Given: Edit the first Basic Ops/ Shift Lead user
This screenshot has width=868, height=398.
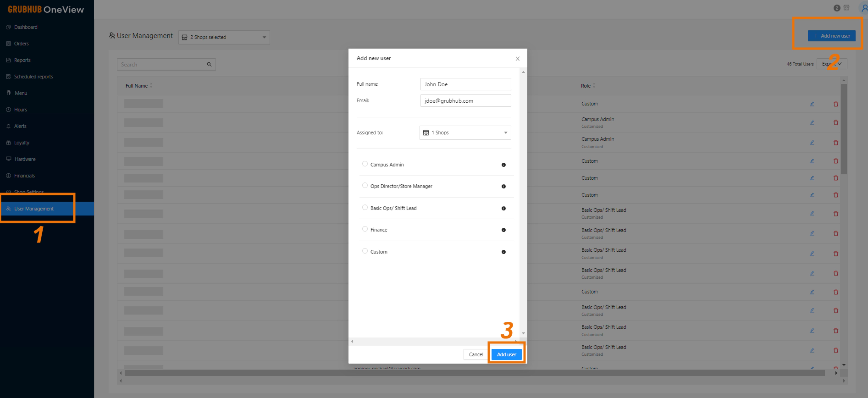Looking at the screenshot, I should tap(812, 213).
